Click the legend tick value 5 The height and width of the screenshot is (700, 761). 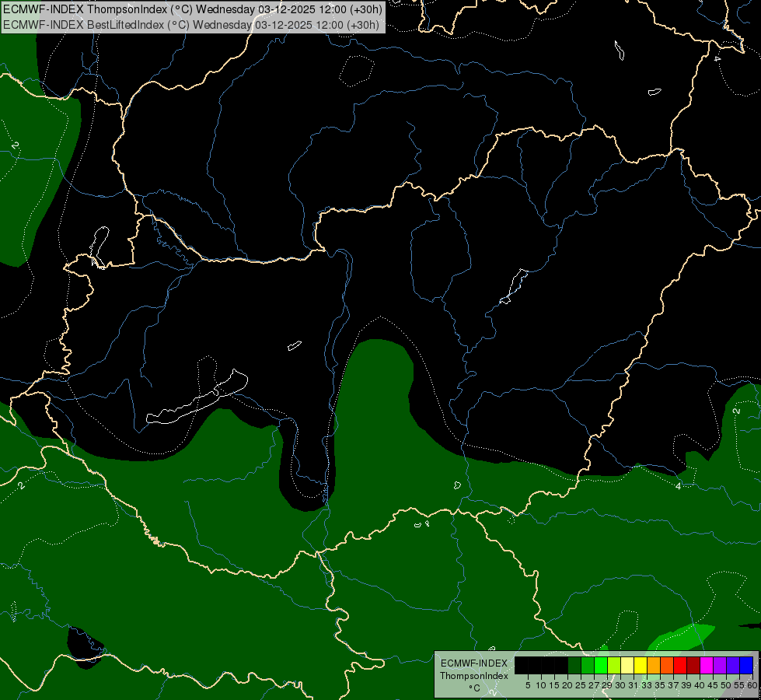click(x=528, y=685)
